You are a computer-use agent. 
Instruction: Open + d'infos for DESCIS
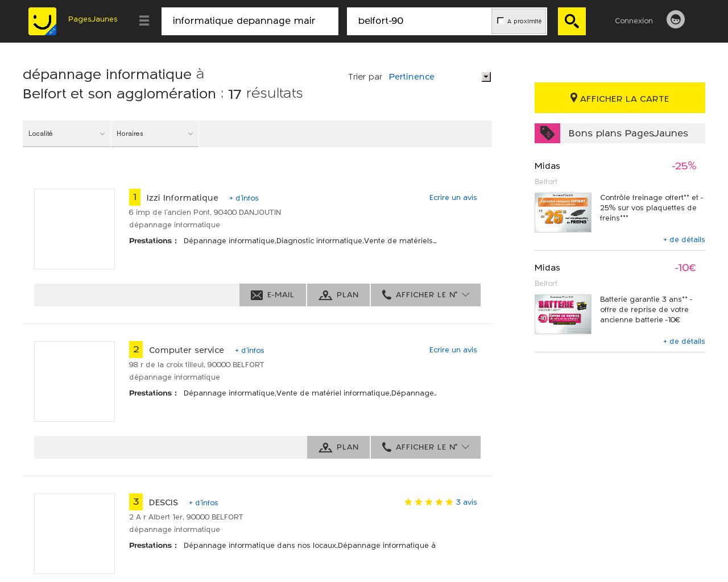[204, 503]
